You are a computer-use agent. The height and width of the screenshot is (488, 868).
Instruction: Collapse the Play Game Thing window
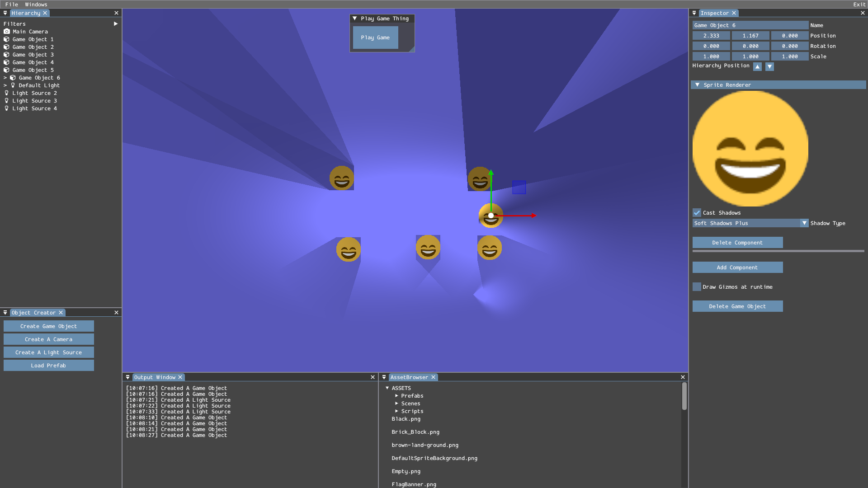(x=355, y=19)
